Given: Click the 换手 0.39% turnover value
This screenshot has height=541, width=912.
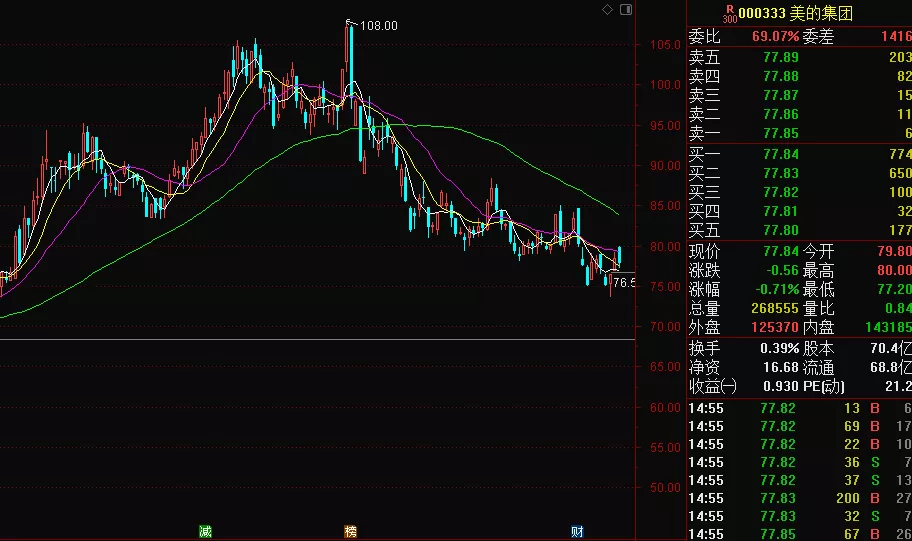Looking at the screenshot, I should pos(778,348).
